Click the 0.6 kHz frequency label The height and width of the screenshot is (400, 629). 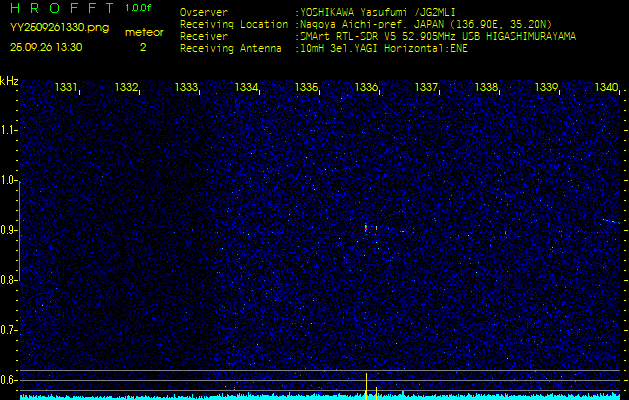[9, 380]
